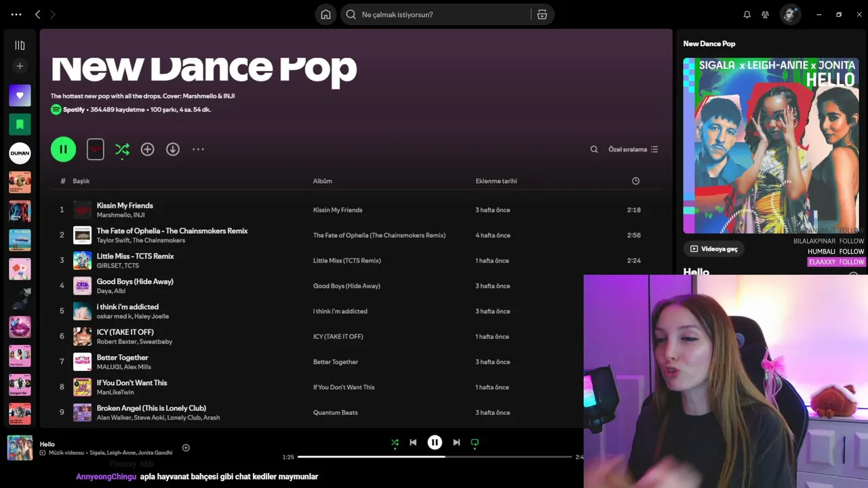Viewport: 868px width, 488px height.
Task: Click Little Miss track cover thumbnail
Action: (82, 260)
